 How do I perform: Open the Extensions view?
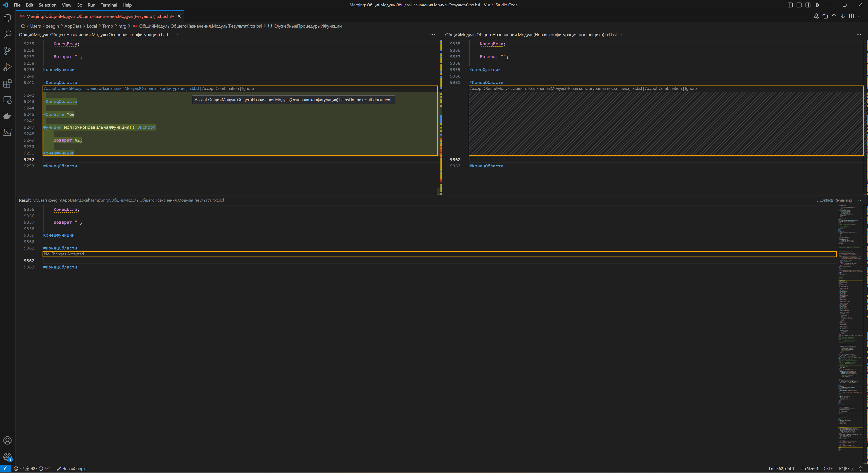tap(7, 83)
